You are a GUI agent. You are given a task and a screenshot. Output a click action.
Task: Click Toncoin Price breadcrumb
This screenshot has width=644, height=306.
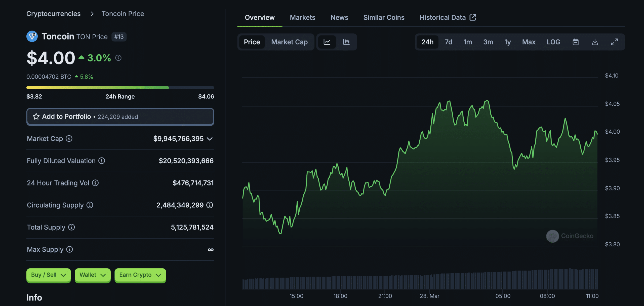pos(123,14)
